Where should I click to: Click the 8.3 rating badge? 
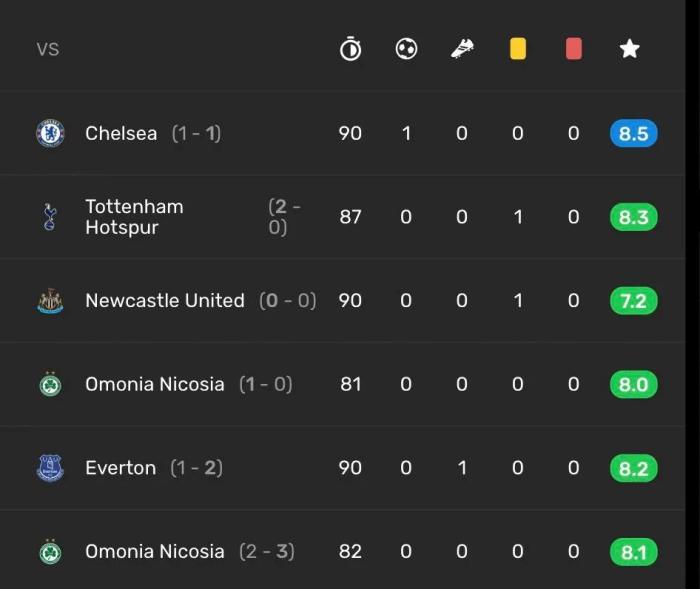pyautogui.click(x=633, y=217)
